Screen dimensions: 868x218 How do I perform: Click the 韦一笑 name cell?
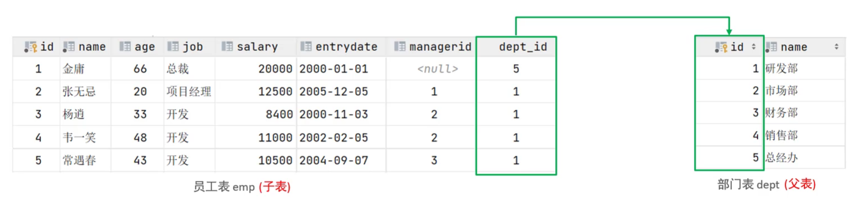pyautogui.click(x=79, y=138)
